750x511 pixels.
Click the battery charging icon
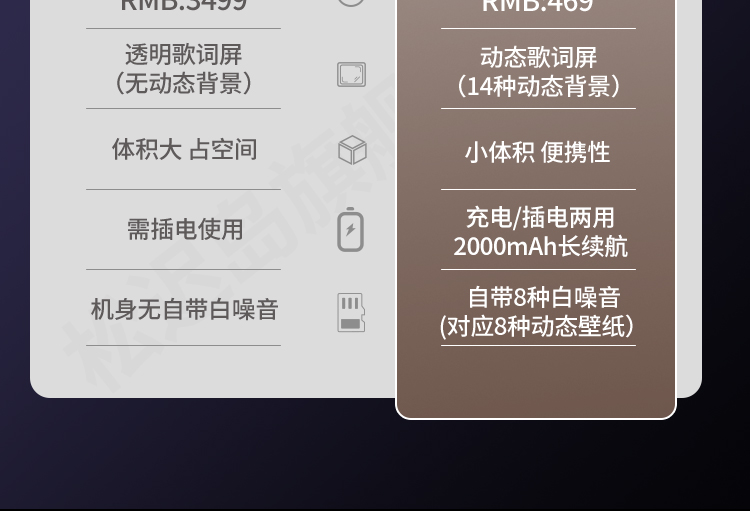351,230
